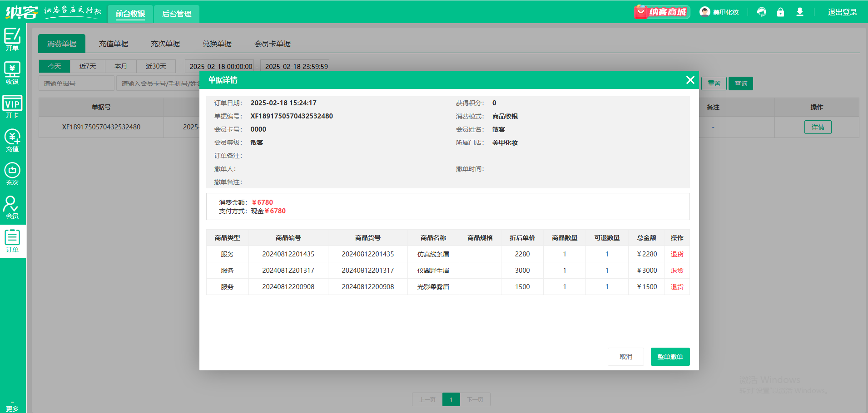868x413 pixels.
Task: Select the 收银 cashier icon
Action: (12, 73)
